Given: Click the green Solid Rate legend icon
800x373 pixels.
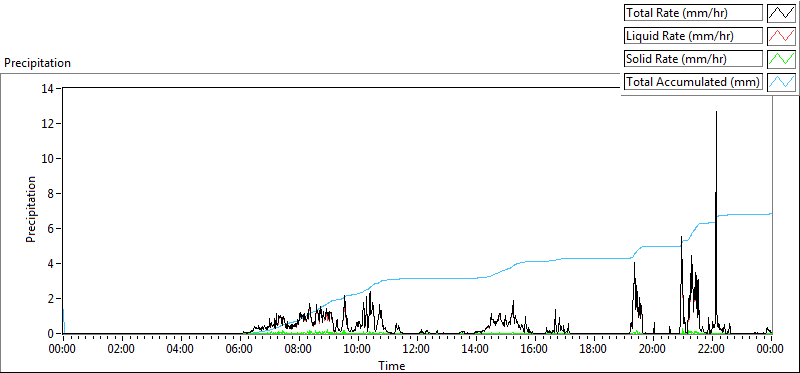Looking at the screenshot, I should pyautogui.click(x=781, y=59).
